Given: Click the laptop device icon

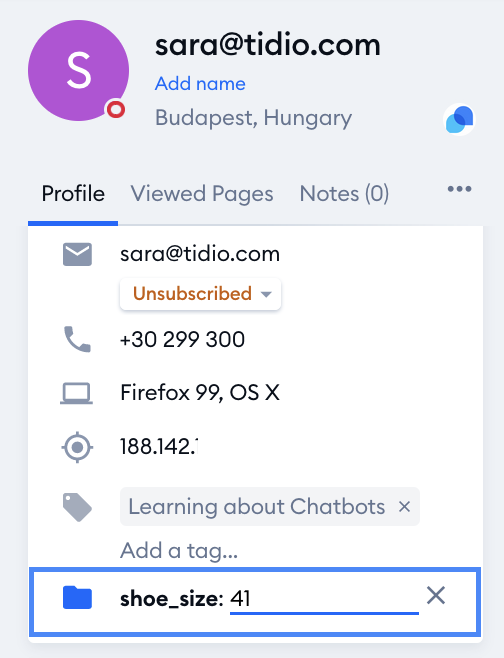Looking at the screenshot, I should [76, 393].
